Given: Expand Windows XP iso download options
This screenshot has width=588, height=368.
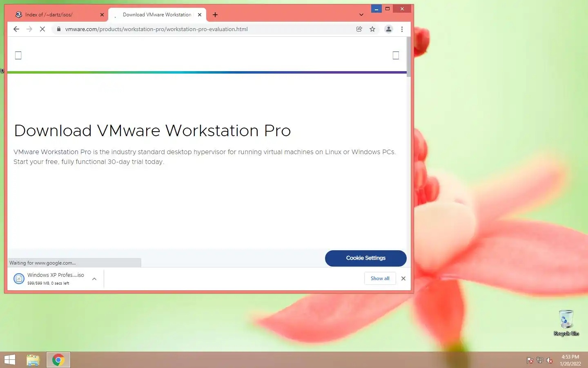Looking at the screenshot, I should pyautogui.click(x=94, y=279).
